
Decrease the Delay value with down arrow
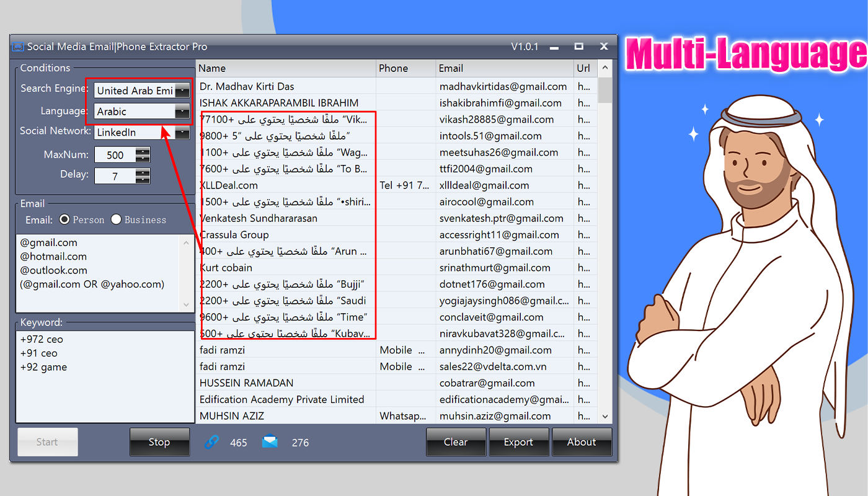point(143,180)
